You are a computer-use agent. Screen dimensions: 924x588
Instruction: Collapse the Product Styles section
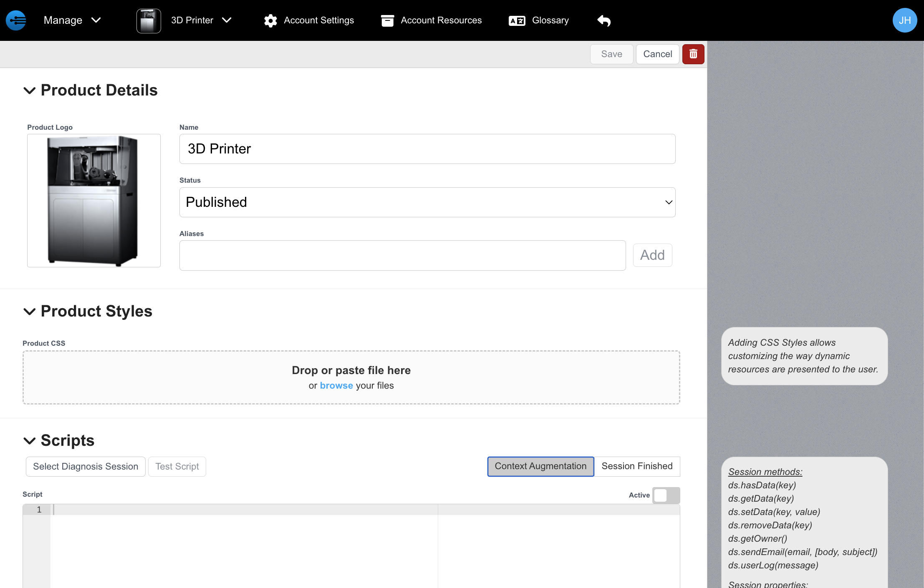tap(29, 312)
